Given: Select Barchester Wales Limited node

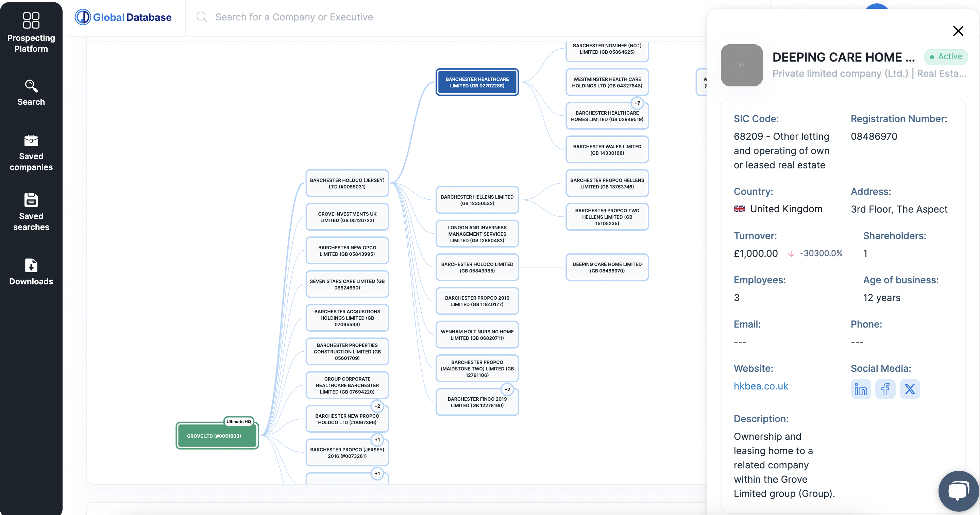Looking at the screenshot, I should [x=607, y=150].
